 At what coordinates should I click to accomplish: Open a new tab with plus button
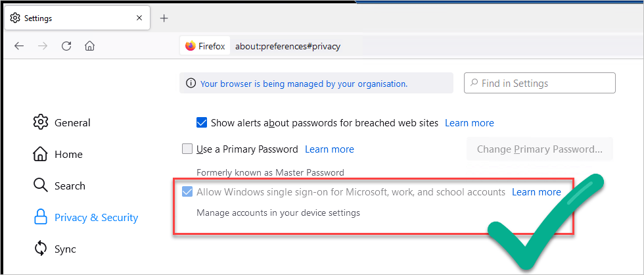click(x=164, y=18)
